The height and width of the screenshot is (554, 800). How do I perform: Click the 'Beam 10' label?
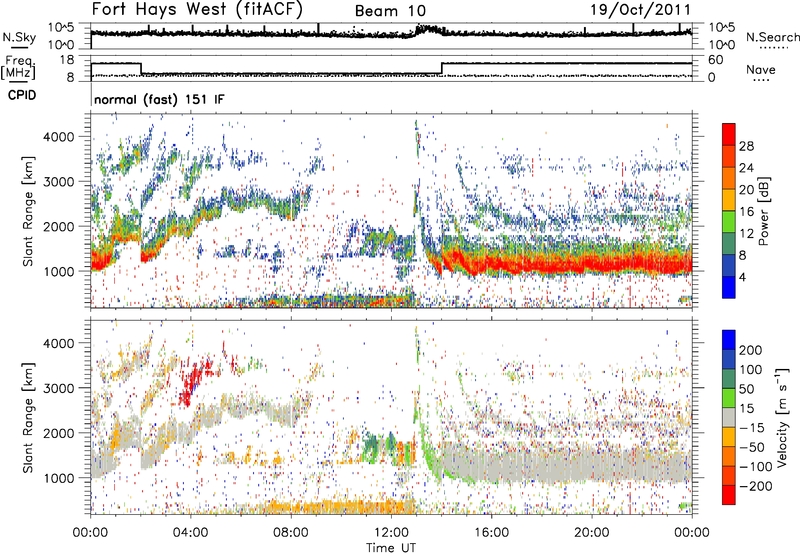(x=390, y=11)
